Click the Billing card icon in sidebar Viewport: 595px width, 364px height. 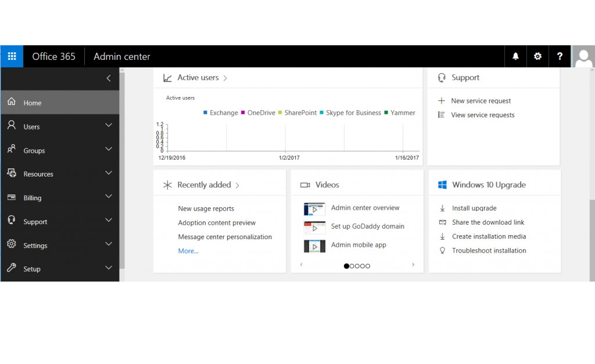tap(12, 197)
